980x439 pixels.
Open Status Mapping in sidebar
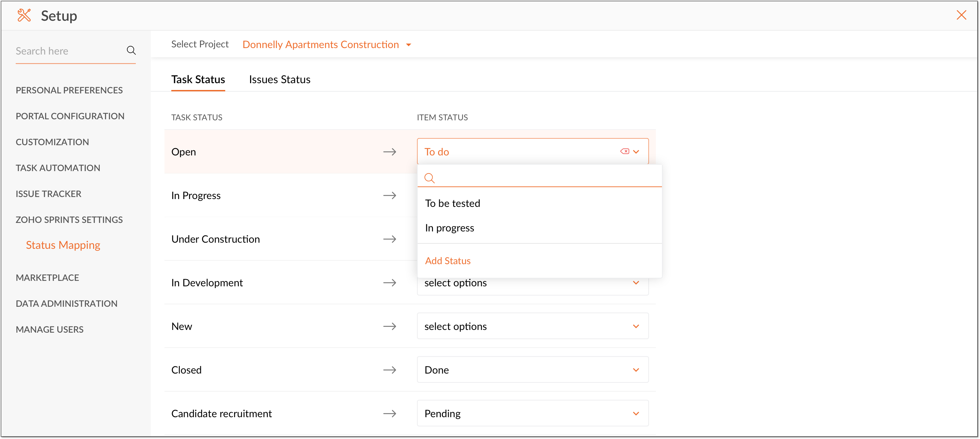[63, 245]
